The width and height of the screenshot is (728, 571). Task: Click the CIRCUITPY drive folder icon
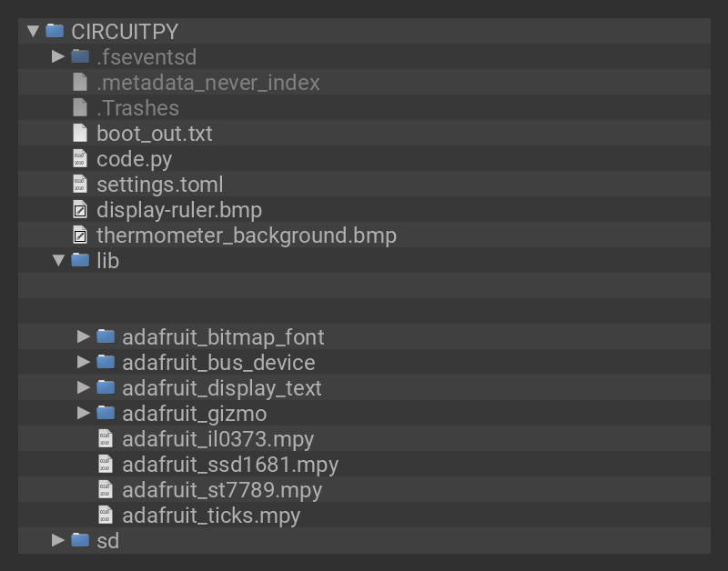55,31
